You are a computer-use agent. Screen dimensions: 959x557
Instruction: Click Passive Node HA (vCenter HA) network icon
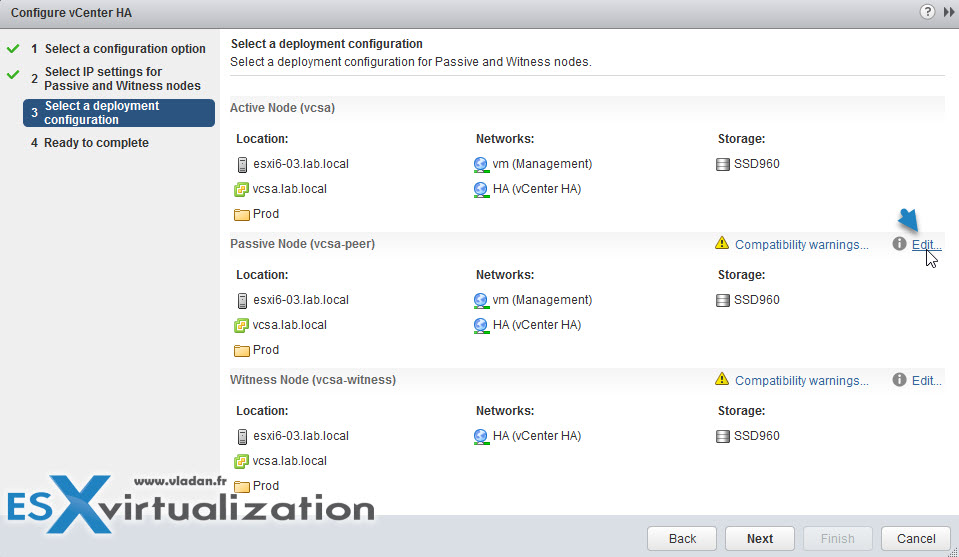(x=482, y=325)
